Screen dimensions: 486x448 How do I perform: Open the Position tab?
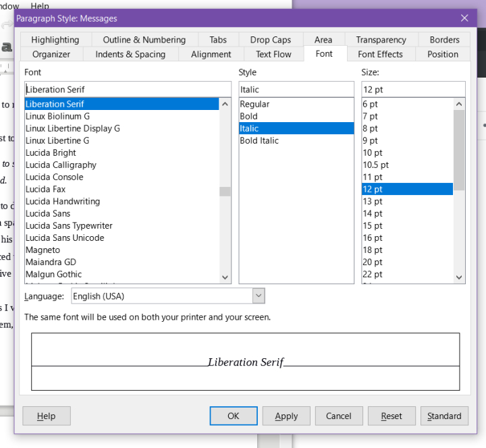[x=443, y=54]
